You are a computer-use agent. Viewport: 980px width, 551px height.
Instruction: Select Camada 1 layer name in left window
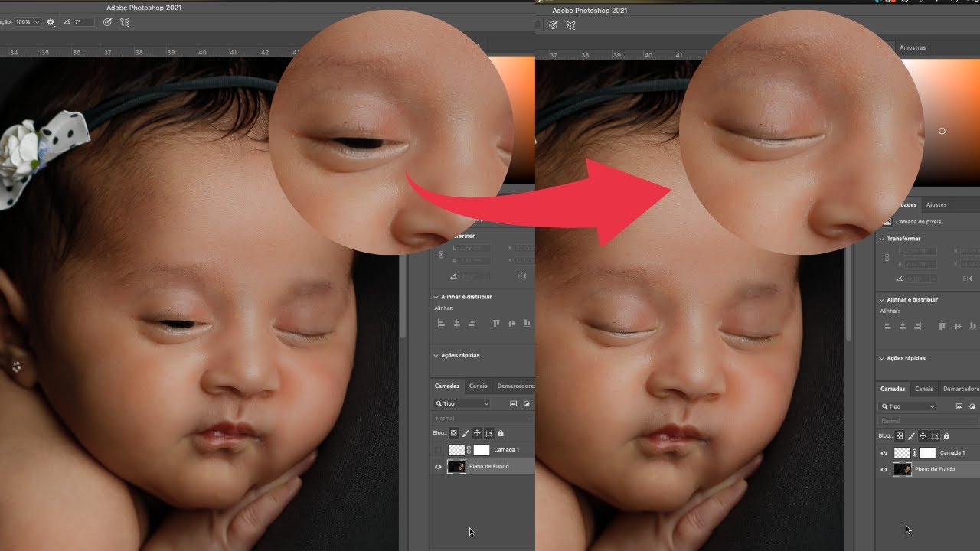coord(506,450)
